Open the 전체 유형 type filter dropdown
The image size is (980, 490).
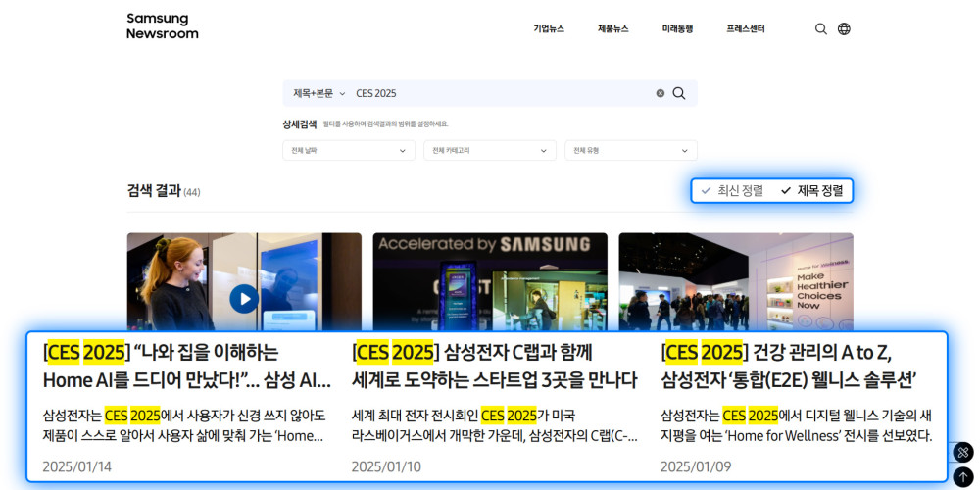pyautogui.click(x=630, y=151)
